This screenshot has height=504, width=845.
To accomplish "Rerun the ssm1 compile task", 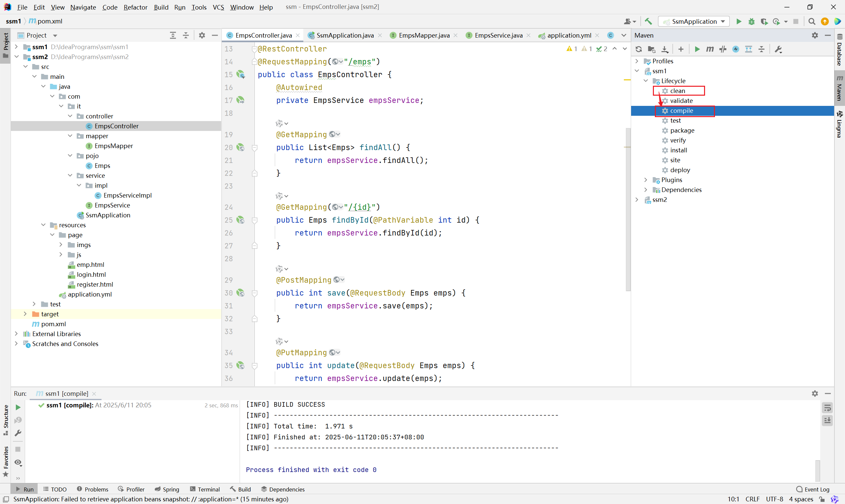I will pyautogui.click(x=18, y=407).
